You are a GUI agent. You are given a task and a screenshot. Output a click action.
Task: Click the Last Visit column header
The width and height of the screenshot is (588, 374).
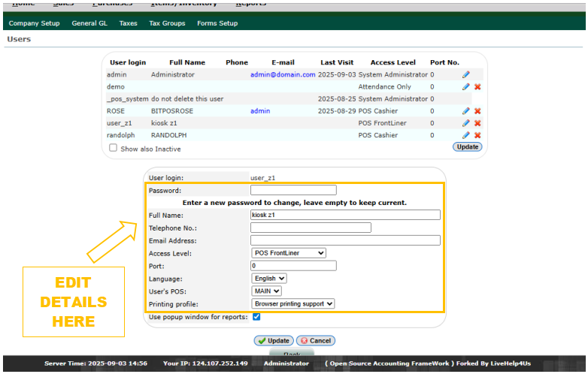coord(337,62)
